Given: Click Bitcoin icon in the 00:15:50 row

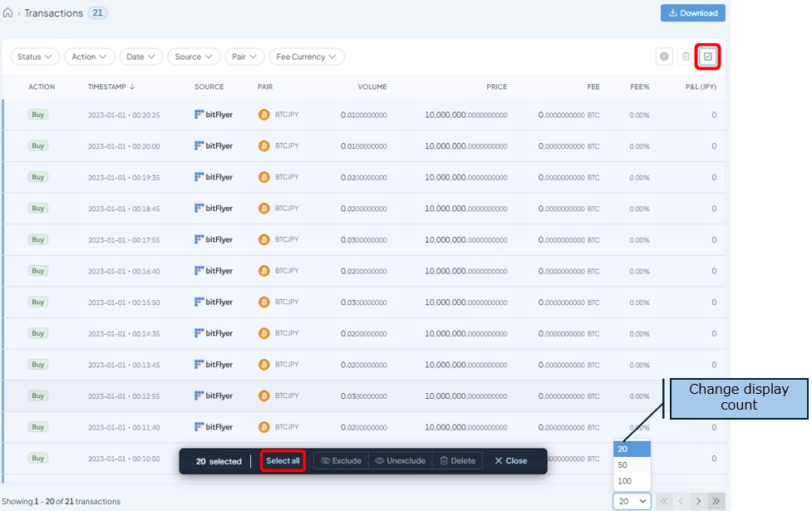Looking at the screenshot, I should [264, 302].
